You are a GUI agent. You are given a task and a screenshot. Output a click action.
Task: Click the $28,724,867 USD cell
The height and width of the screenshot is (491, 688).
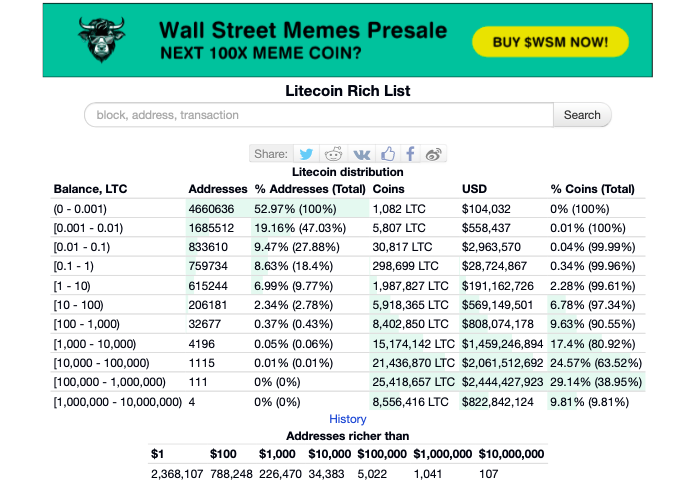coord(494,266)
